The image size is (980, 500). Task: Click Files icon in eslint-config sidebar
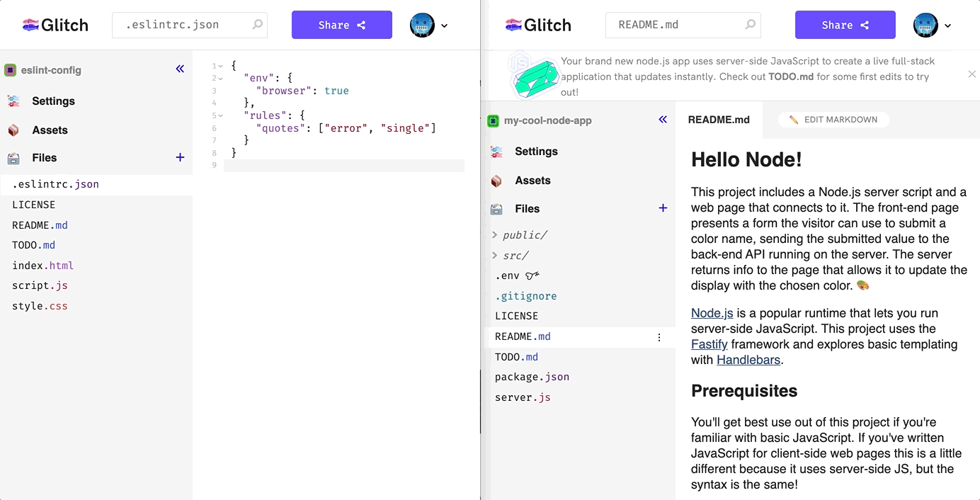[x=13, y=158]
